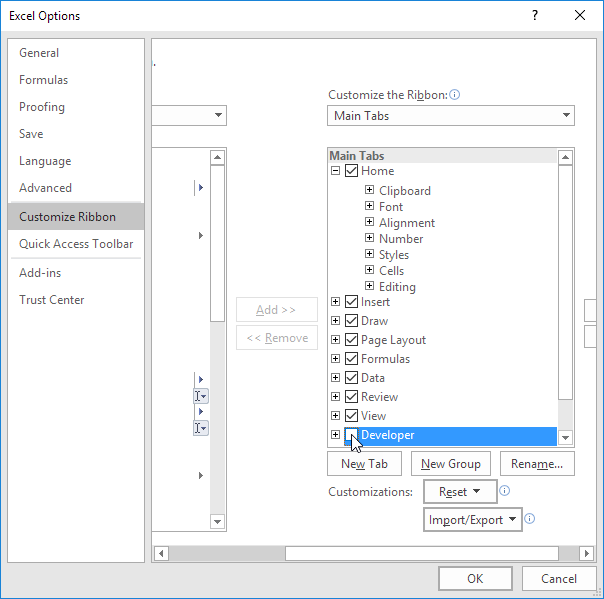Click info icon next to Import/Export button

tap(530, 518)
